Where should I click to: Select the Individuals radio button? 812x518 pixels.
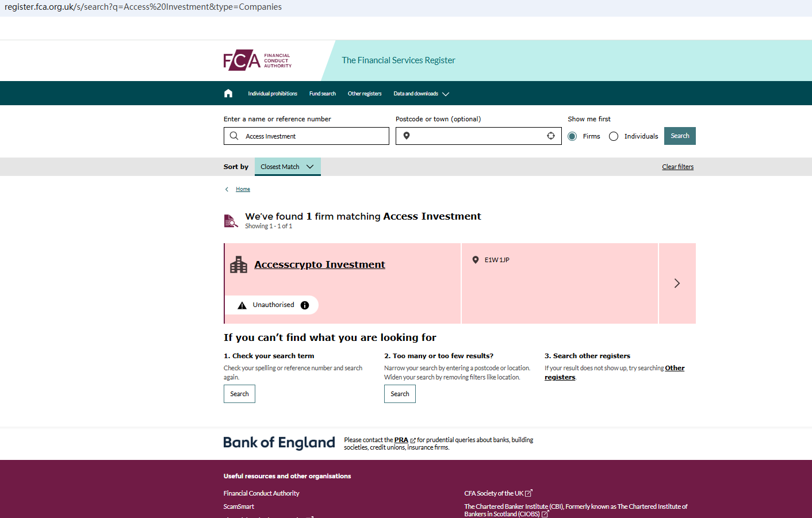(614, 136)
